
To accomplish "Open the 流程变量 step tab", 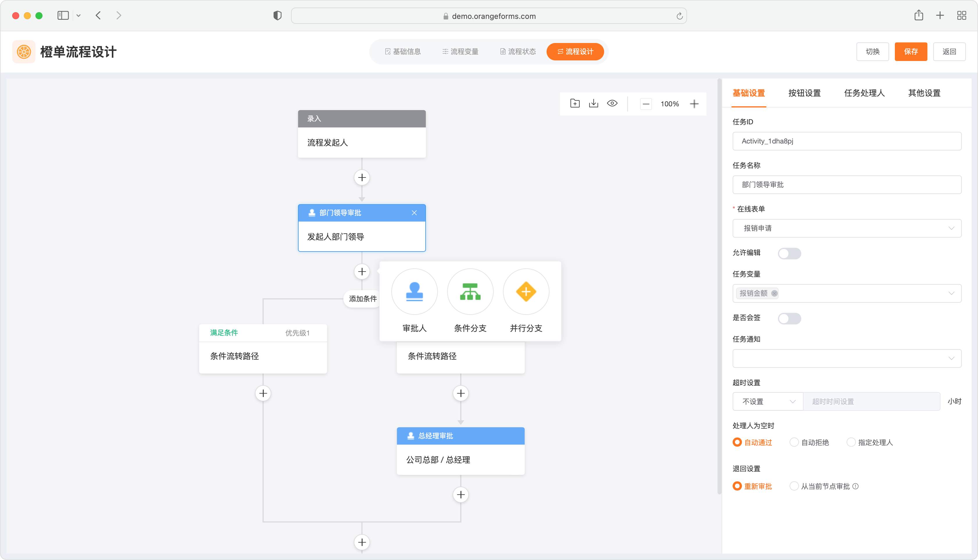I will (460, 51).
